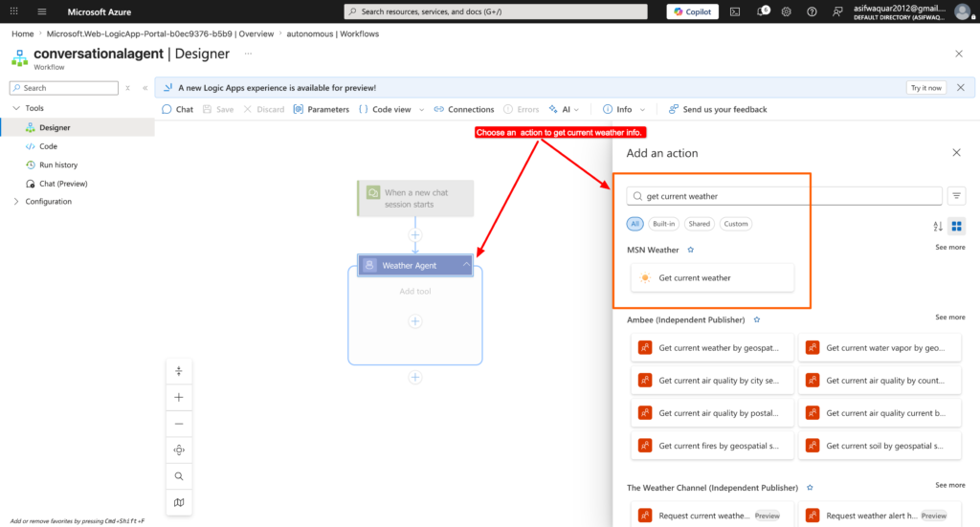Favorite the MSN Weather connector star
This screenshot has height=527, width=980.
tap(691, 250)
